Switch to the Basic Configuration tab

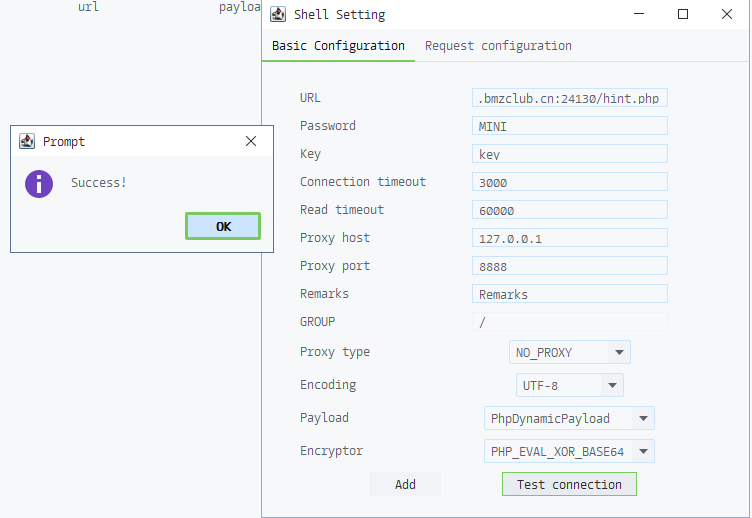[338, 46]
